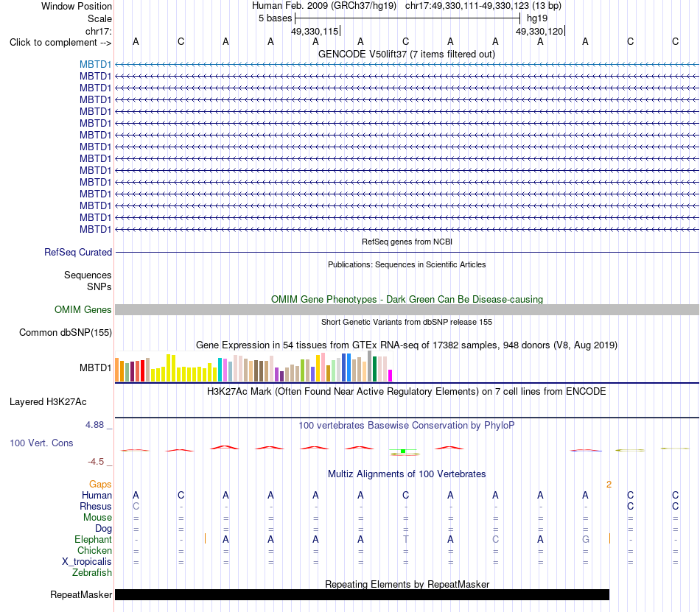Click the 'SNPs' track label
This screenshot has width=700, height=612.
click(99, 286)
